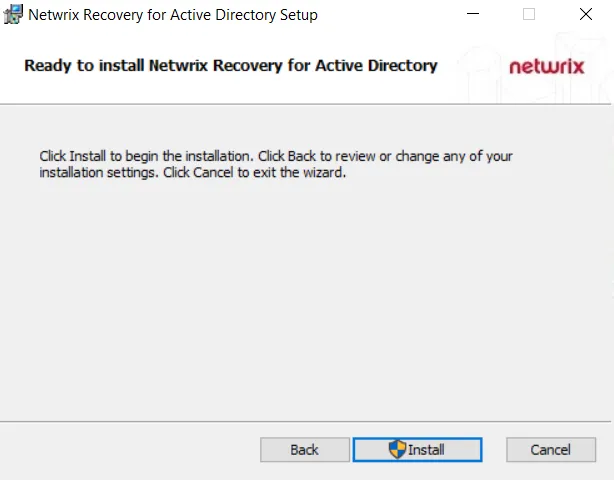614x480 pixels.
Task: Minimize the Setup window
Action: [473, 14]
